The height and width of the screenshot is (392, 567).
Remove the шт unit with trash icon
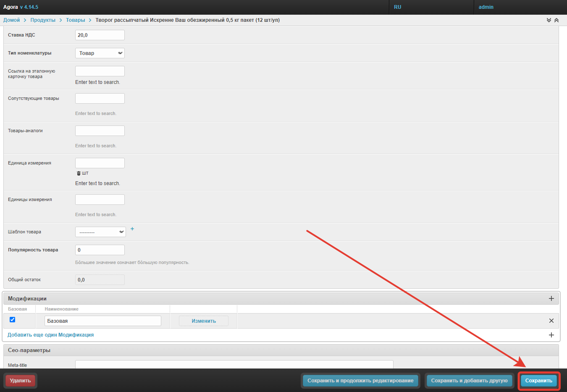[x=79, y=173]
